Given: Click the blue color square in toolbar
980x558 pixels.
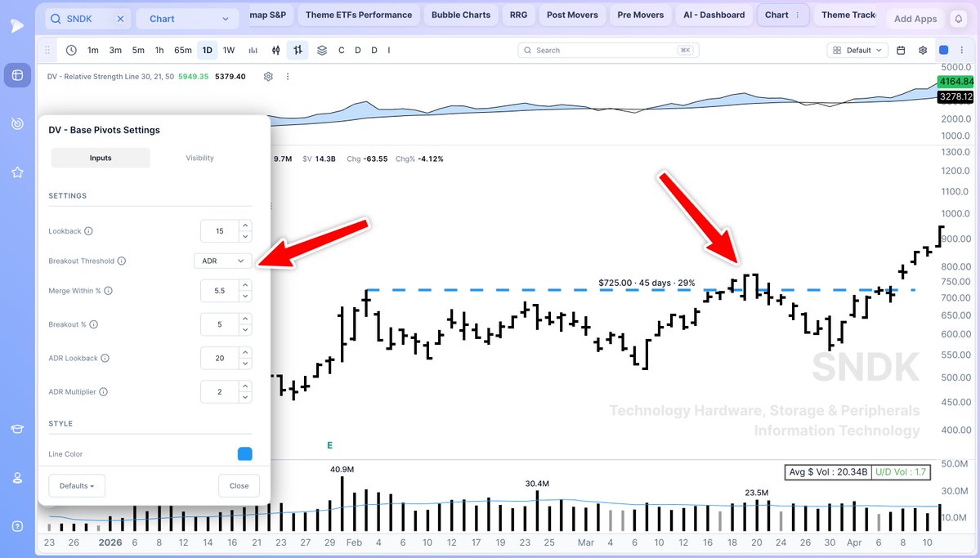Looking at the screenshot, I should [x=944, y=50].
